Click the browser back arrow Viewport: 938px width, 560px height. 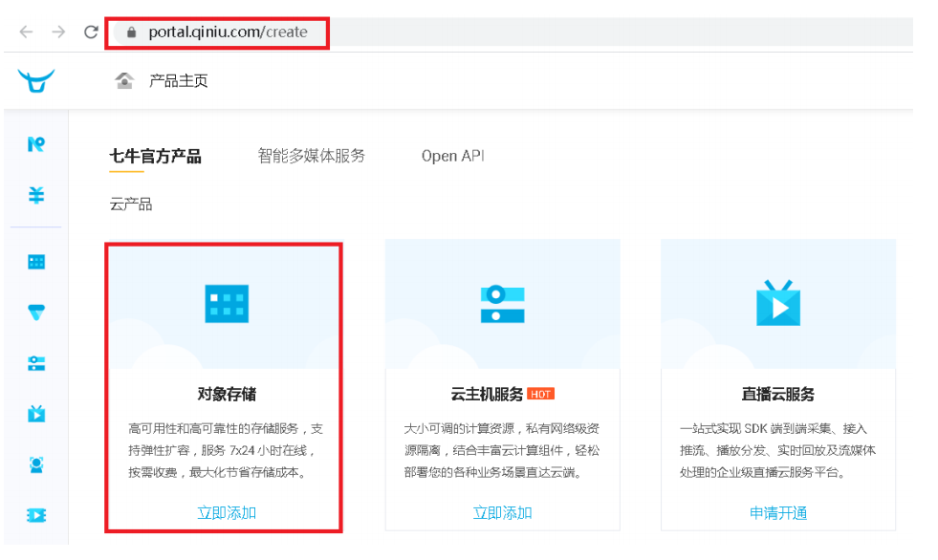point(26,32)
